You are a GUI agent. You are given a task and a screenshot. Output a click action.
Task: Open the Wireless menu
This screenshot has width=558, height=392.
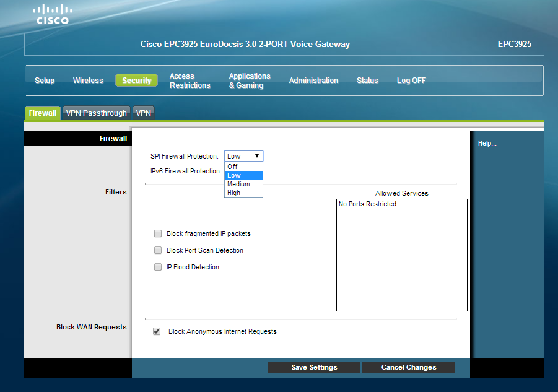tap(89, 81)
